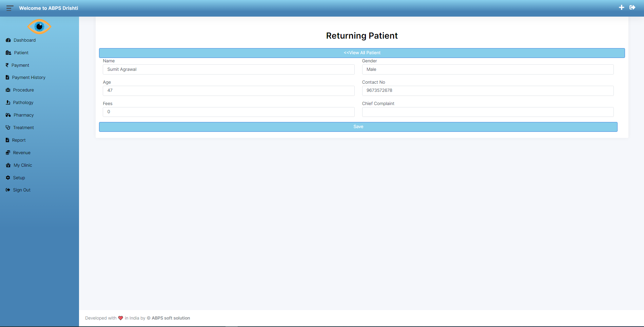This screenshot has width=644, height=327.
Task: Focus the Age field showing 47
Action: 229,91
